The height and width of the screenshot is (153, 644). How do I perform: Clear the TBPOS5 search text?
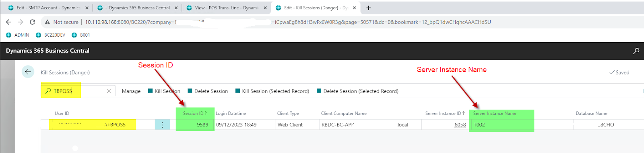pos(109,91)
